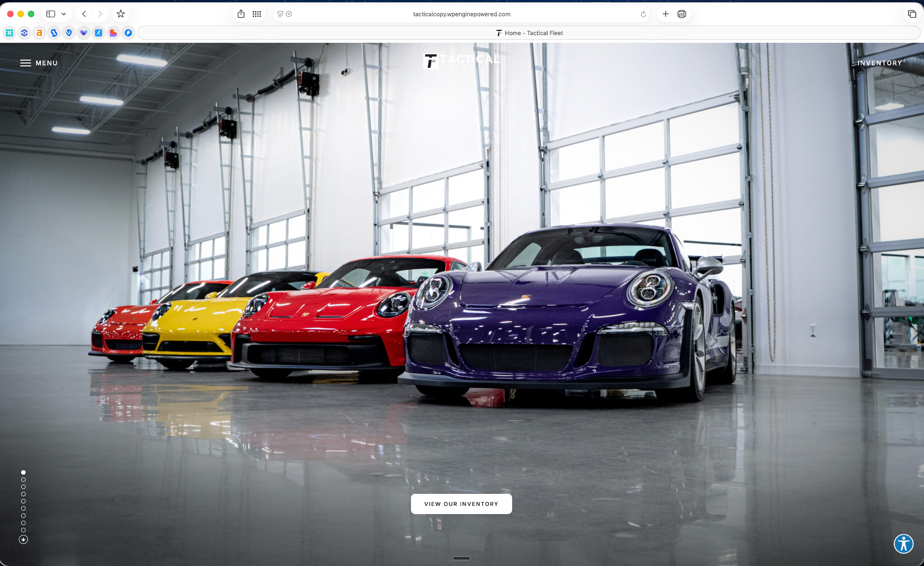Select the first filled section dot
The width and height of the screenshot is (924, 566).
pos(23,472)
